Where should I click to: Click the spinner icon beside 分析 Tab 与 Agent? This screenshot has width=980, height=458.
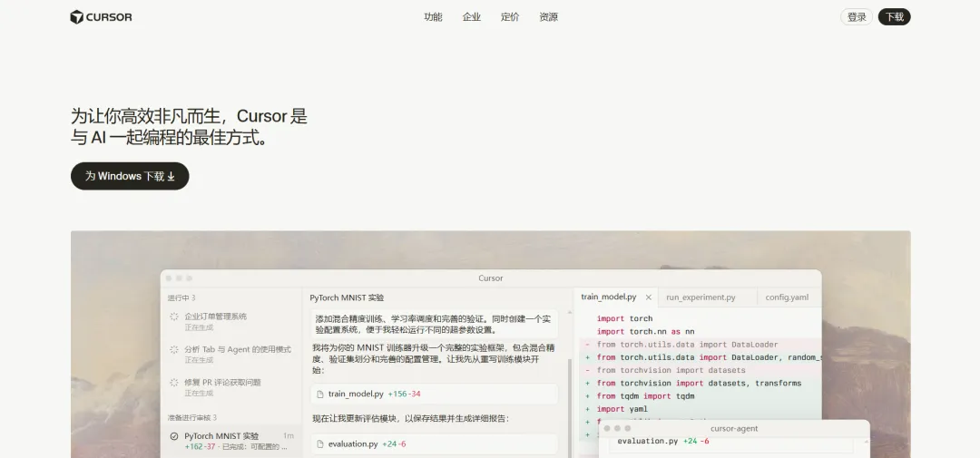tap(174, 349)
